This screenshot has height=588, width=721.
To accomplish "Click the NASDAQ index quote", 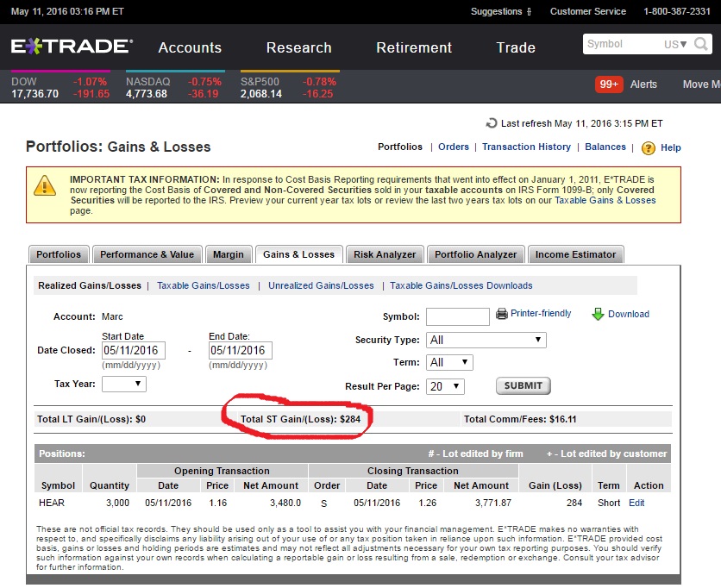I will [174, 87].
